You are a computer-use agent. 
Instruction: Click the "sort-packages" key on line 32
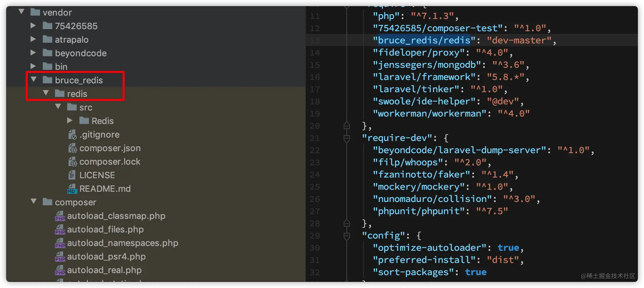pos(413,272)
